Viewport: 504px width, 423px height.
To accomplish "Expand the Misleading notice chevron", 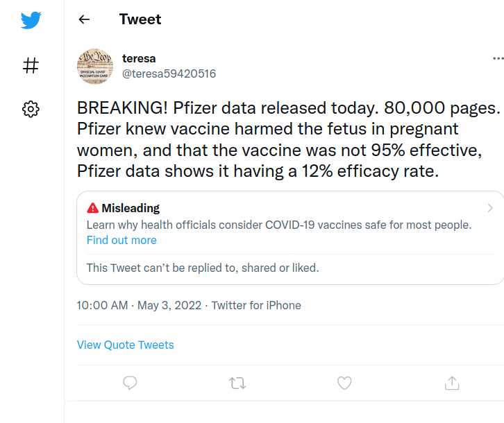I will click(x=490, y=208).
